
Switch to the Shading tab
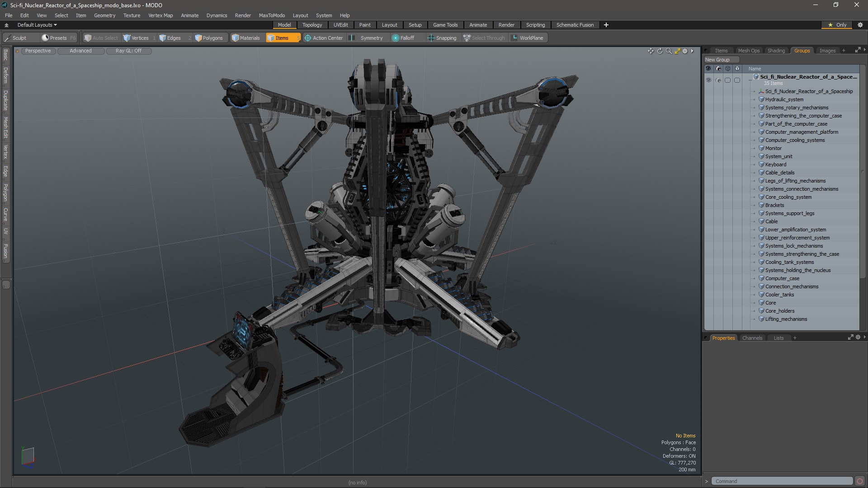pyautogui.click(x=776, y=51)
